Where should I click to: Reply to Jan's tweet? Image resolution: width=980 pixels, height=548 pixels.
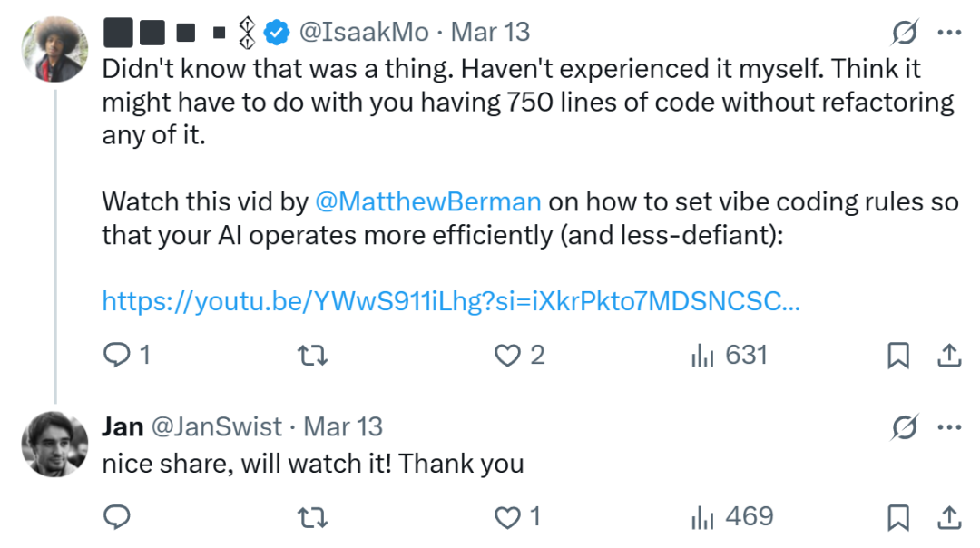click(x=117, y=517)
